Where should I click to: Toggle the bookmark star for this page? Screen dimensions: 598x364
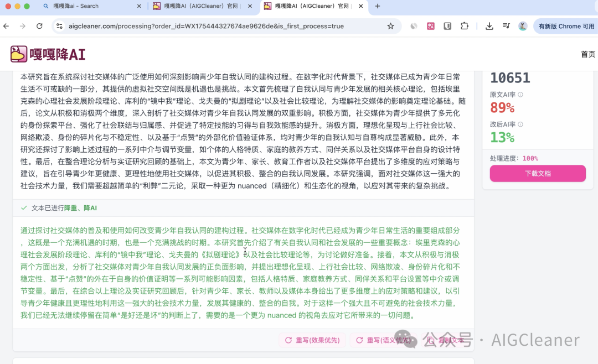coord(390,26)
